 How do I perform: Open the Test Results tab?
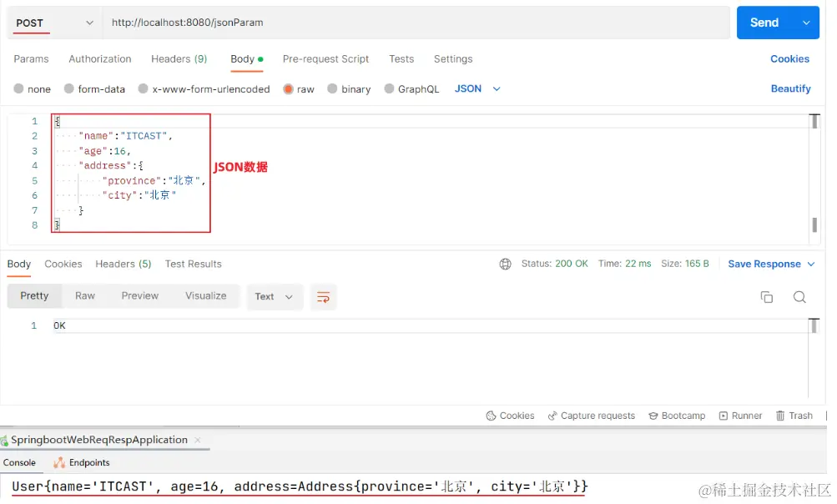pyautogui.click(x=194, y=264)
